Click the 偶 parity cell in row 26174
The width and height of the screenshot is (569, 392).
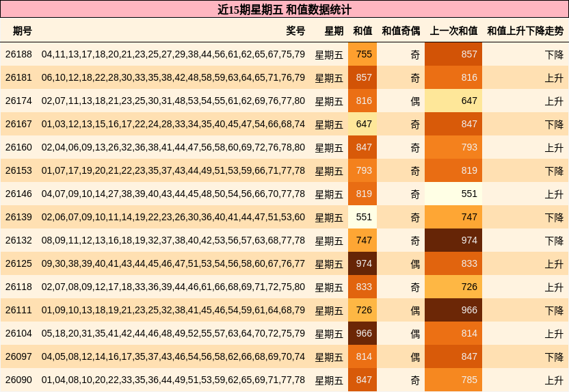[415, 101]
